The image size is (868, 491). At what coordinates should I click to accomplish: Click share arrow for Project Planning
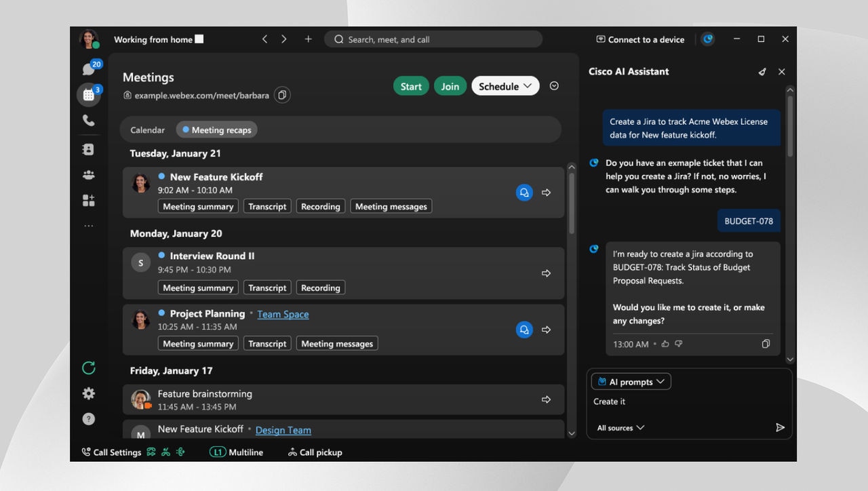click(547, 330)
